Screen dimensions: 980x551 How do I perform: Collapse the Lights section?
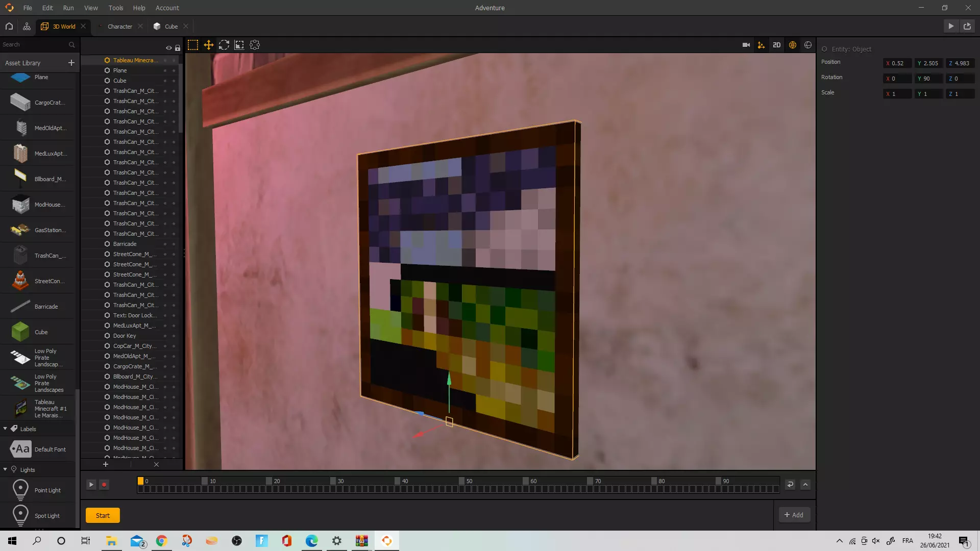[5, 470]
